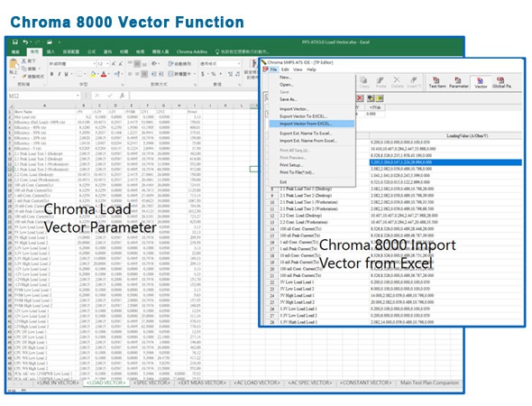This screenshot has height=406, width=532.
Task: Choose Export Ext. Name To Excel... menu item
Action: [306, 134]
